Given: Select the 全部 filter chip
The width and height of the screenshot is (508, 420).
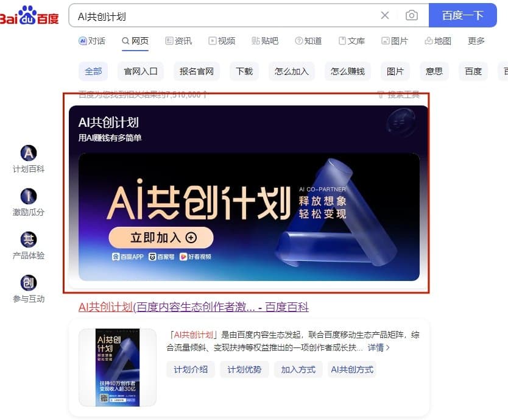Looking at the screenshot, I should click(x=93, y=71).
